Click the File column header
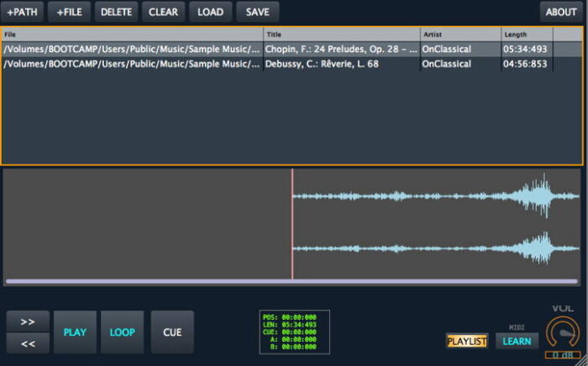The height and width of the screenshot is (366, 588). pyautogui.click(x=132, y=34)
